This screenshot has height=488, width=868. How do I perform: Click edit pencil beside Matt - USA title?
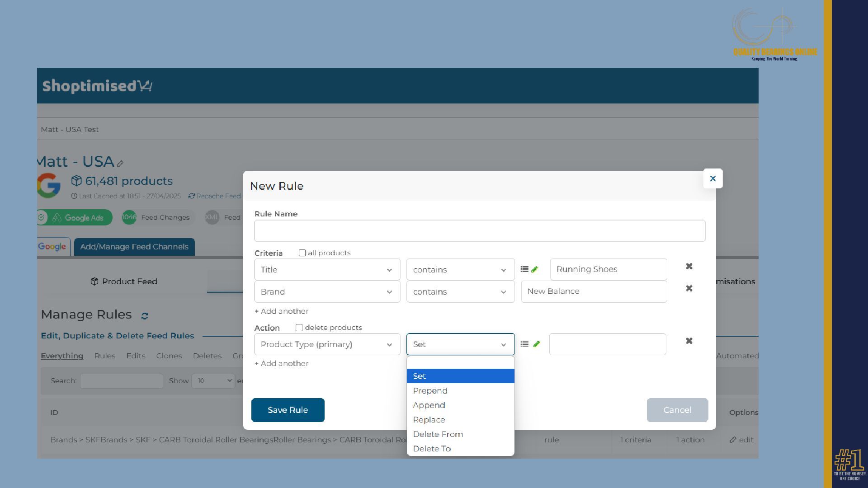pos(120,164)
